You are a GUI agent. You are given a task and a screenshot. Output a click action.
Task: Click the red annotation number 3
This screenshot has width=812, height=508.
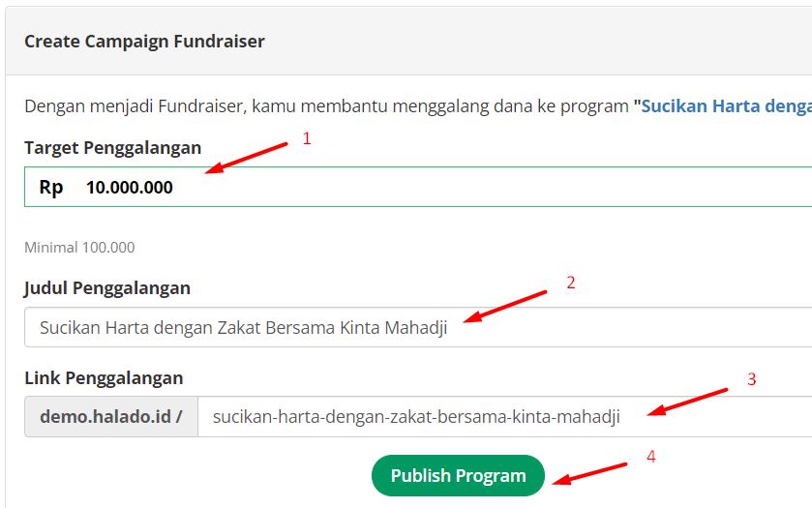pyautogui.click(x=751, y=379)
